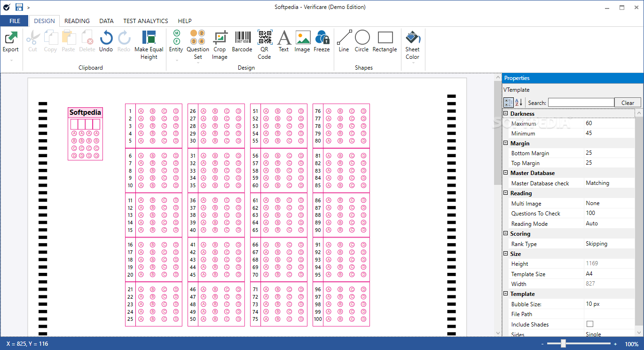
Task: Open the Export dropdown arrow
Action: click(x=11, y=61)
